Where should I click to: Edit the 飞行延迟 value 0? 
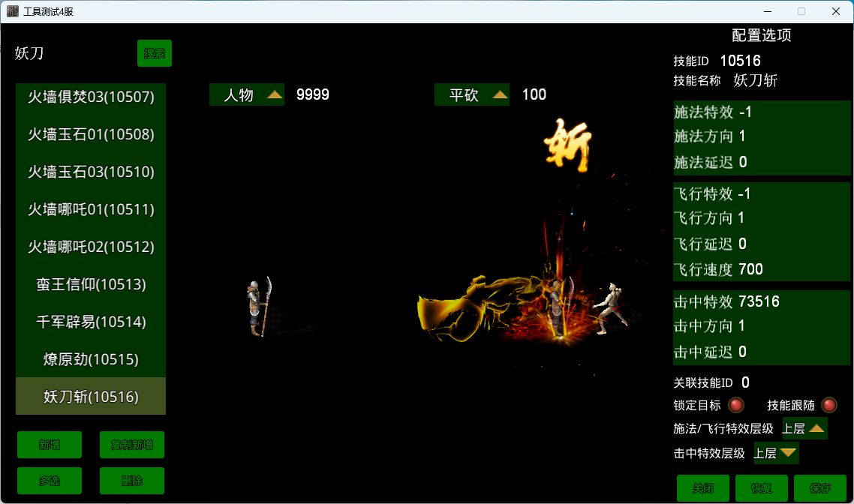(x=742, y=244)
